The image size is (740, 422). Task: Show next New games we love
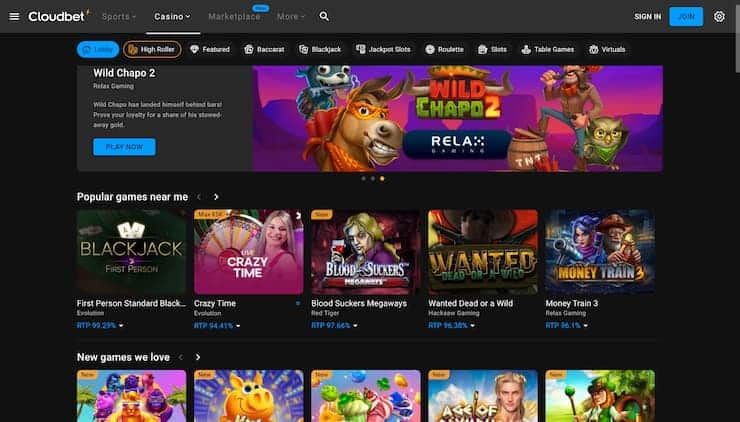tap(198, 357)
